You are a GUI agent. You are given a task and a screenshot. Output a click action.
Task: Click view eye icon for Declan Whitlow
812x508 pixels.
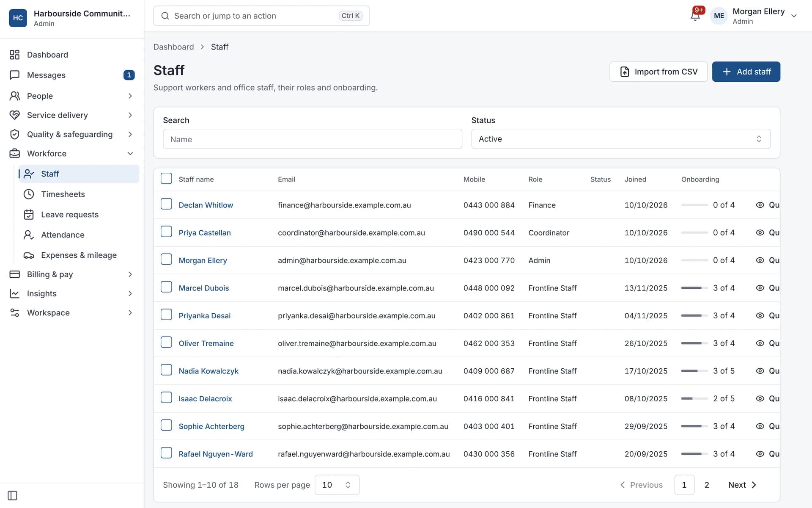tap(760, 205)
